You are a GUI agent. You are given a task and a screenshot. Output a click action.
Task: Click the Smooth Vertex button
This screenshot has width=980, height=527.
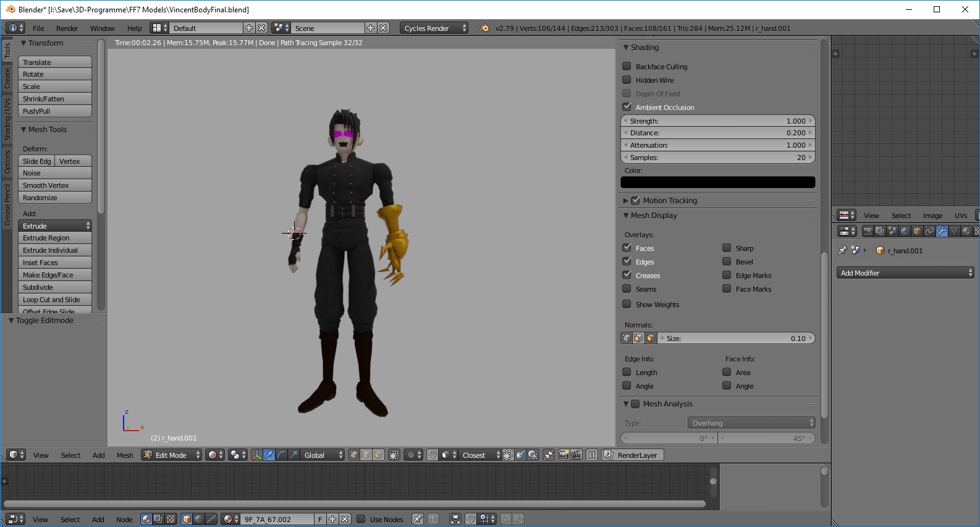[55, 185]
